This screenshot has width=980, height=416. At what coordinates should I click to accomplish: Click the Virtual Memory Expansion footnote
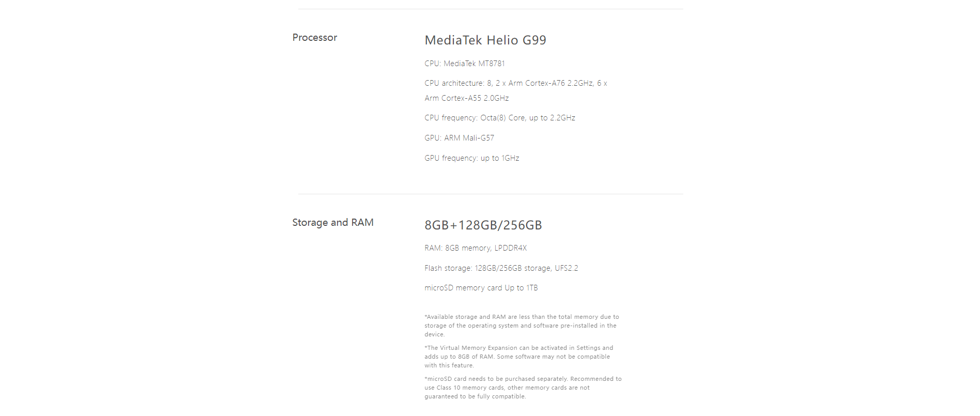[x=519, y=357]
